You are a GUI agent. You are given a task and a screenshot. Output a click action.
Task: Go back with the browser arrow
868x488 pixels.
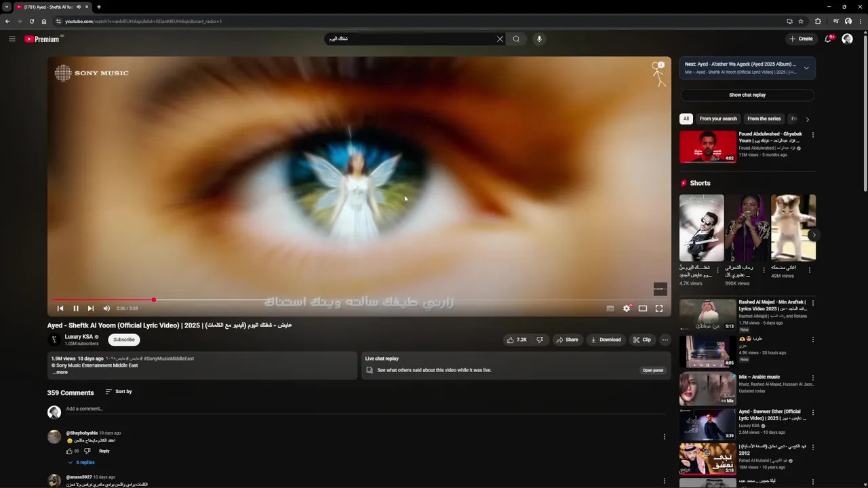coord(7,21)
